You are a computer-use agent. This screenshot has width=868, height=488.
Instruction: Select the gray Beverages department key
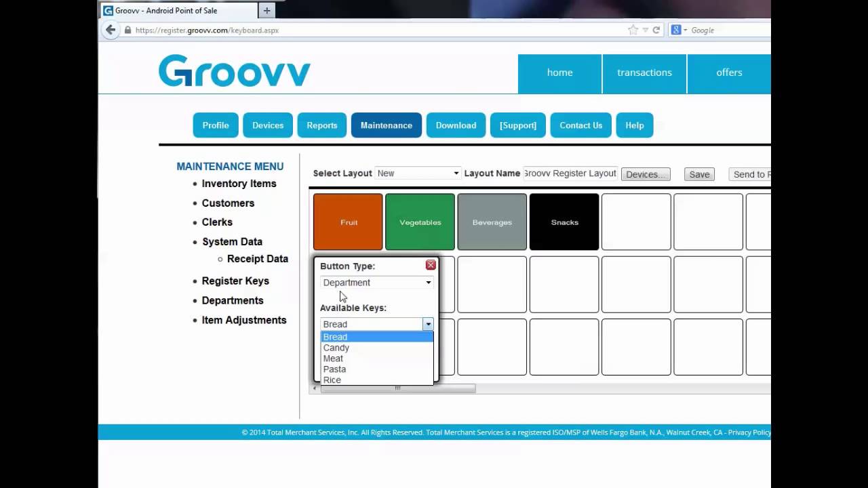click(492, 222)
